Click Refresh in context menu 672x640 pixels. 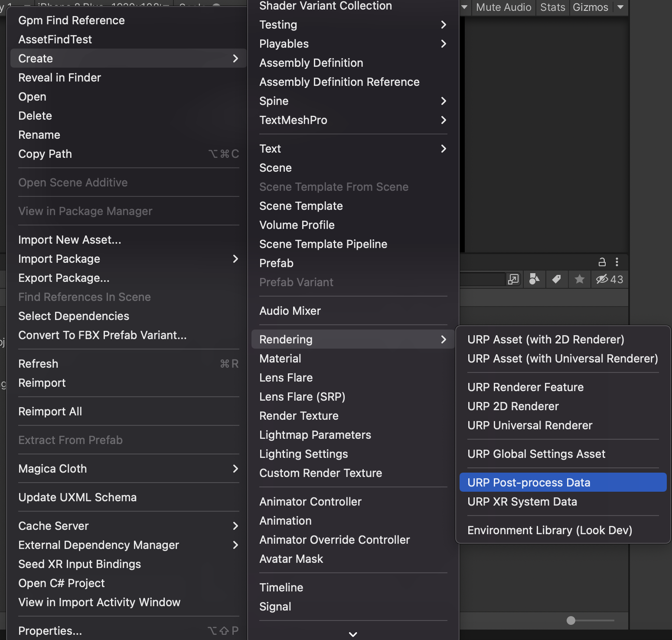(129, 364)
